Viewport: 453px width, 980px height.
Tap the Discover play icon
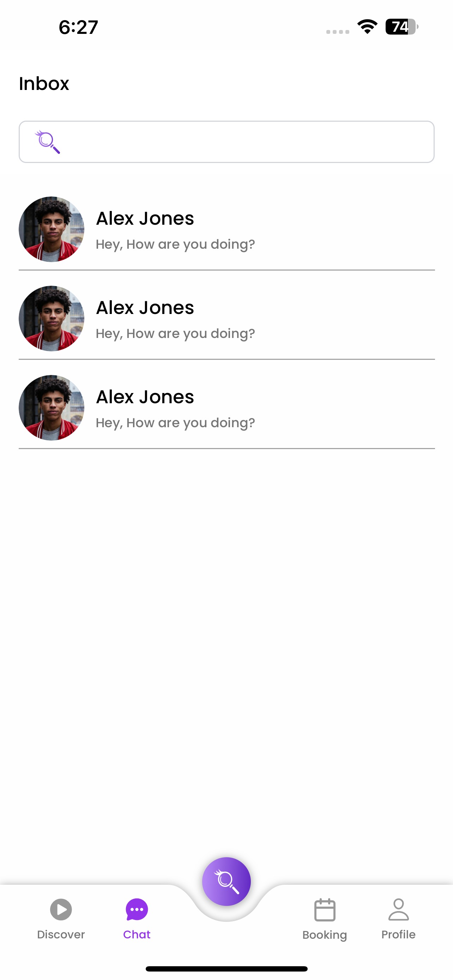(61, 909)
